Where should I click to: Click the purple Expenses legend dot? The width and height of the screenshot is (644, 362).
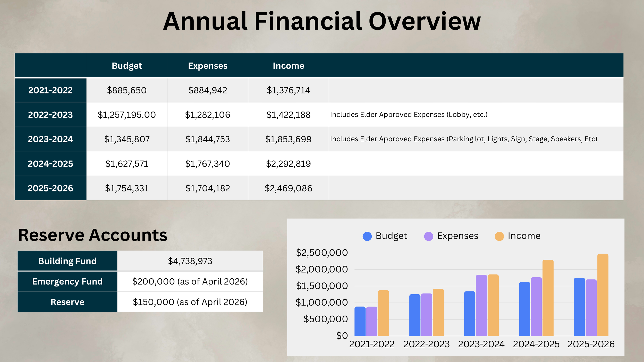(x=429, y=236)
